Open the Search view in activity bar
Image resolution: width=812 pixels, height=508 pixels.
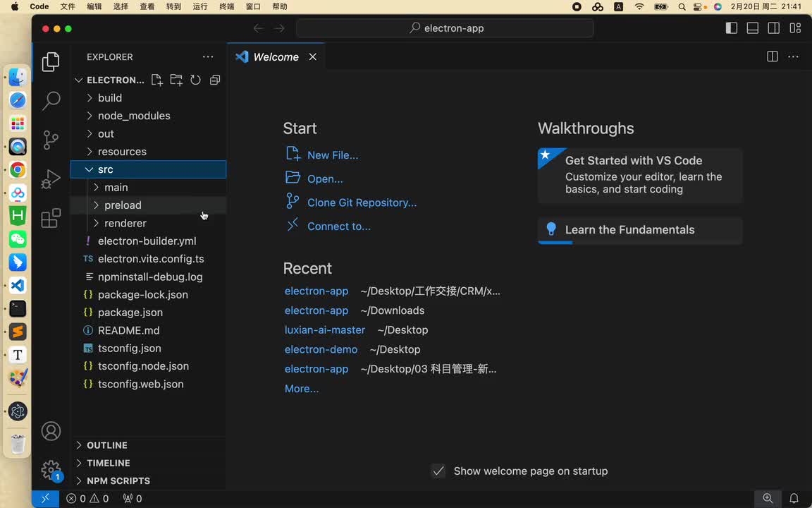[51, 101]
